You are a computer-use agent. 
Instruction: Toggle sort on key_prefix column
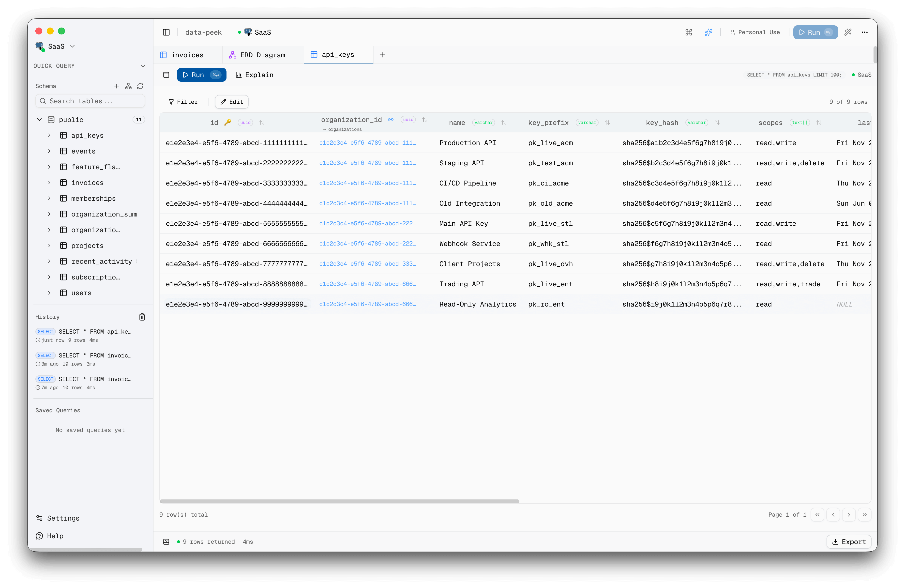(607, 123)
